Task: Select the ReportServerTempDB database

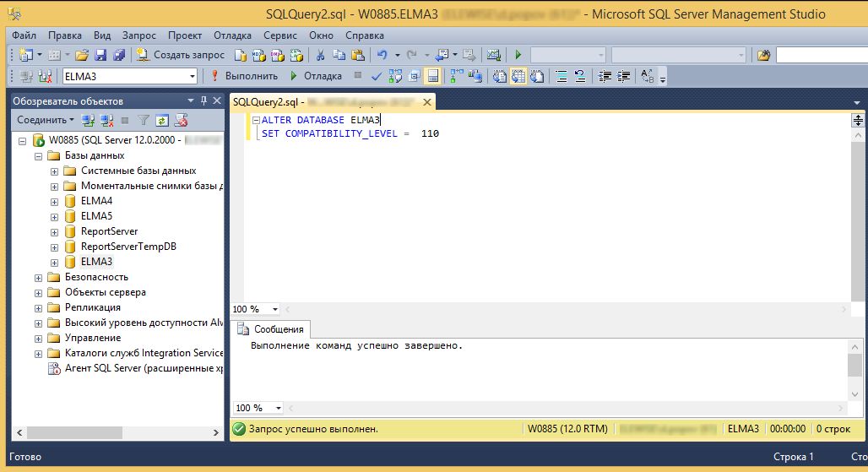Action: 128,247
